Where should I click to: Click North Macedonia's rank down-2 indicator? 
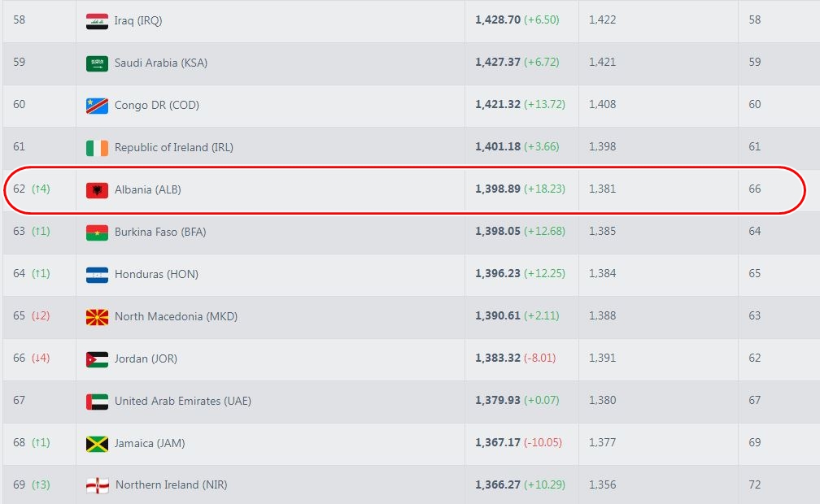click(x=41, y=316)
